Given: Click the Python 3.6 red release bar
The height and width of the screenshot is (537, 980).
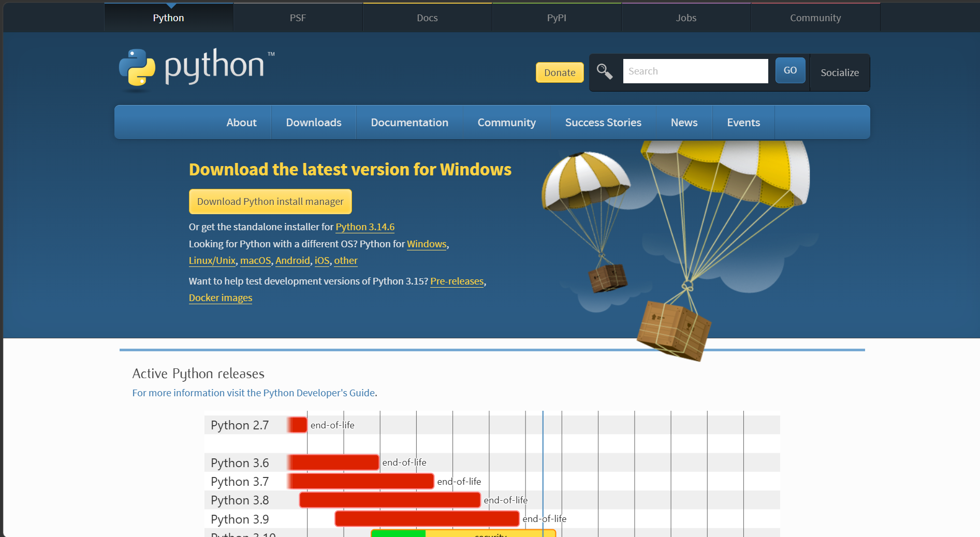Looking at the screenshot, I should click(333, 462).
